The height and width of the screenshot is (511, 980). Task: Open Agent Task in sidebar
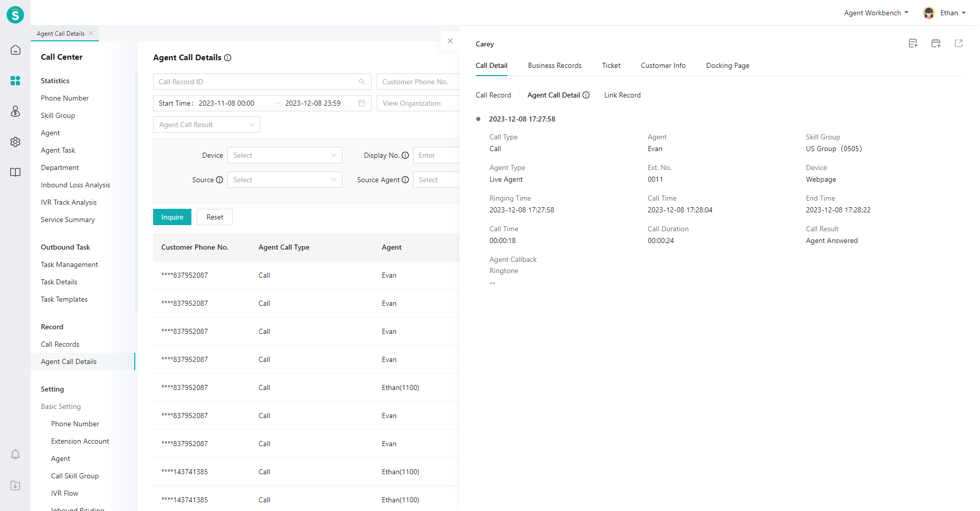pyautogui.click(x=58, y=150)
